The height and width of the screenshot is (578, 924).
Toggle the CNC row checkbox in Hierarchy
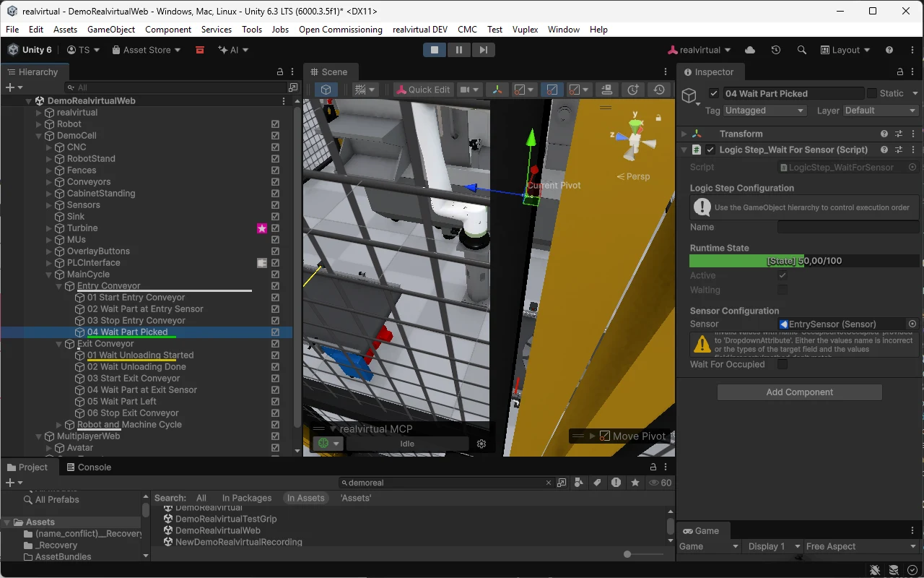(x=275, y=147)
